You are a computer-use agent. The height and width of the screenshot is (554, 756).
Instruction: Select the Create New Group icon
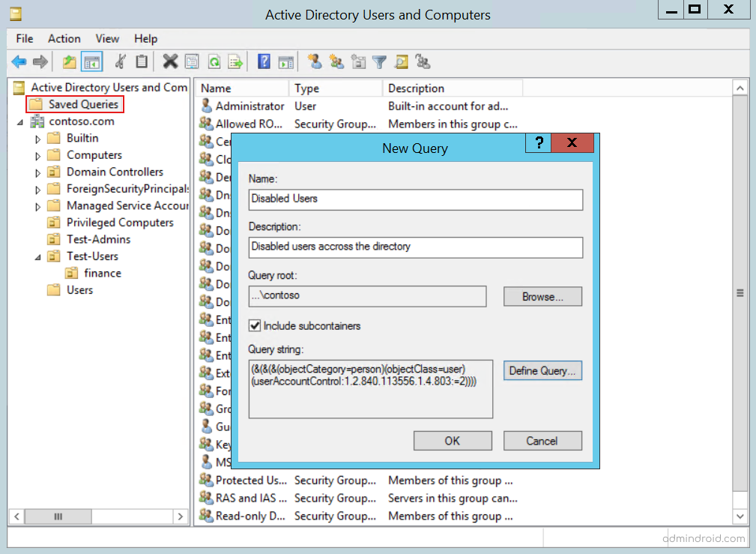click(x=337, y=61)
